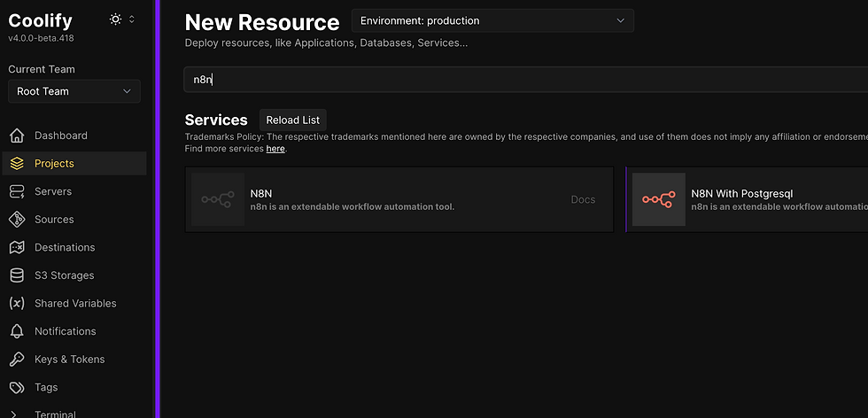Click the Shared Variables (x) icon
Viewport: 868px width, 418px height.
[x=17, y=304]
